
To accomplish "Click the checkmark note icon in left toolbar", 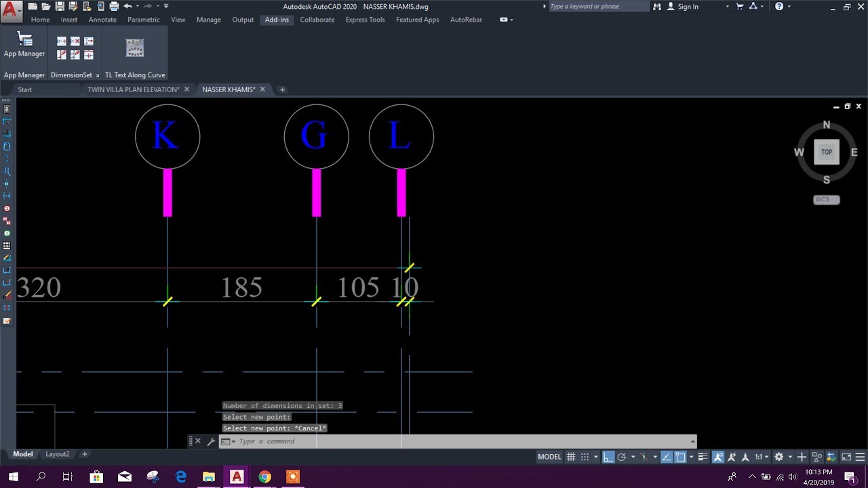I will (x=7, y=321).
